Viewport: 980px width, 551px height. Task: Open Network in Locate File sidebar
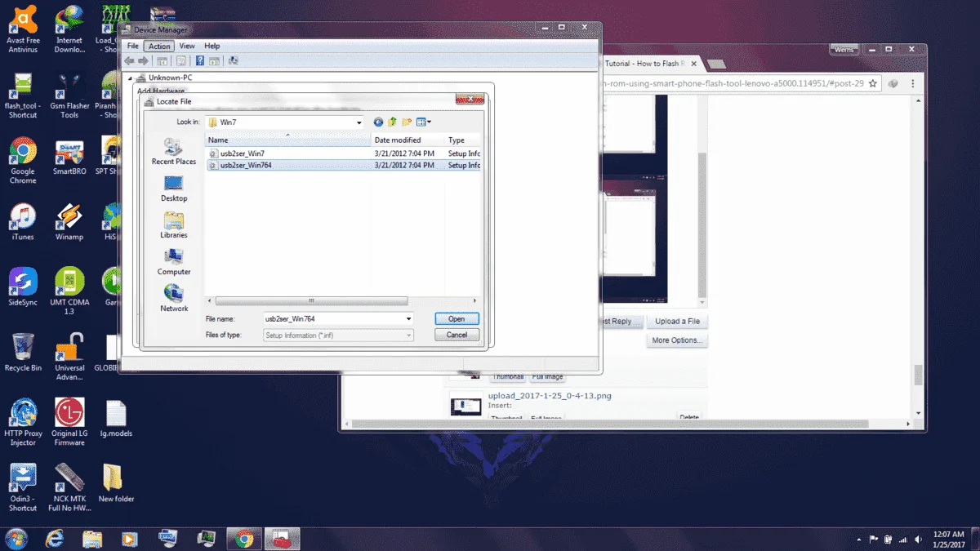(174, 299)
